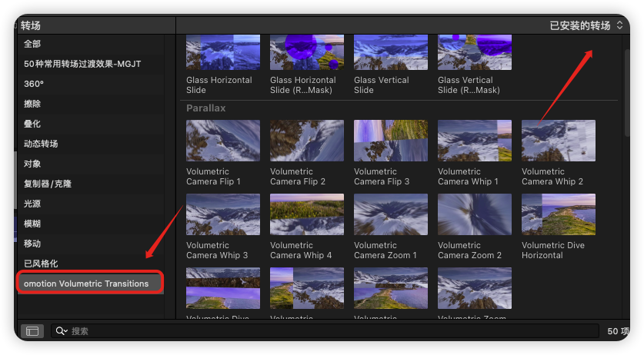Viewport: 644px width, 355px height.
Task: Select mMotion Volumetric Transitions category
Action: (x=90, y=284)
